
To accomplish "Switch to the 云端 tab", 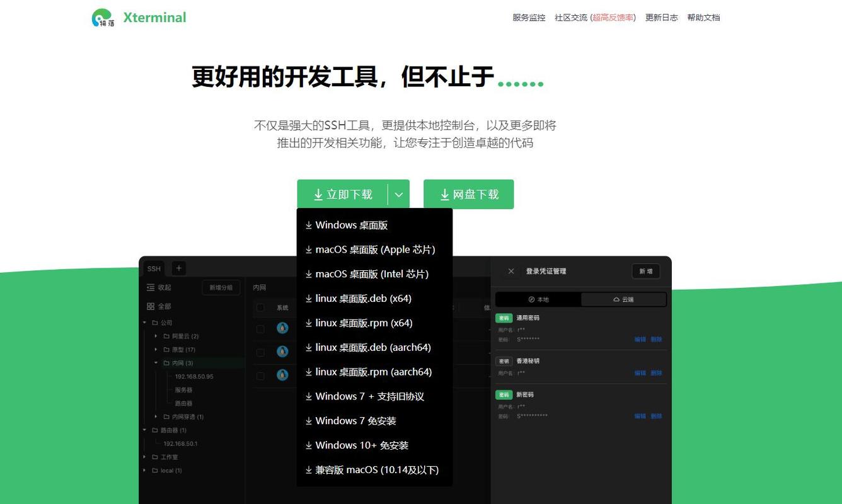I will pyautogui.click(x=625, y=299).
